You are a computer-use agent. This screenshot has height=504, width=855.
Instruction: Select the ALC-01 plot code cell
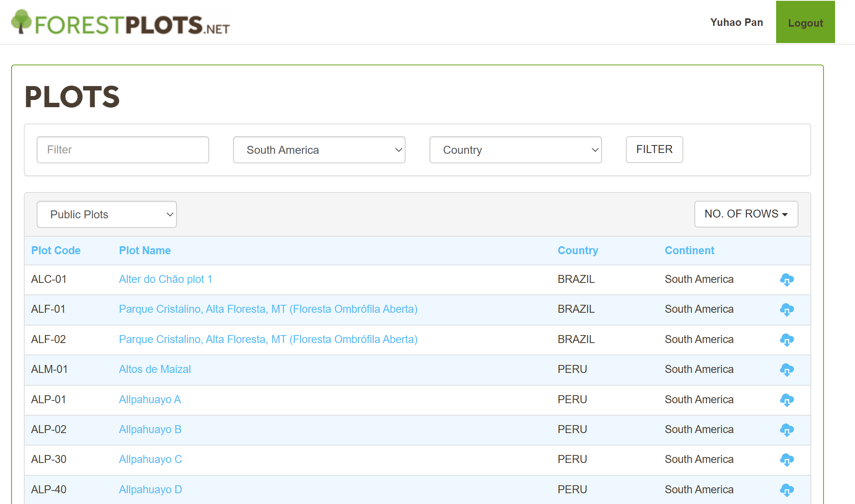point(49,279)
